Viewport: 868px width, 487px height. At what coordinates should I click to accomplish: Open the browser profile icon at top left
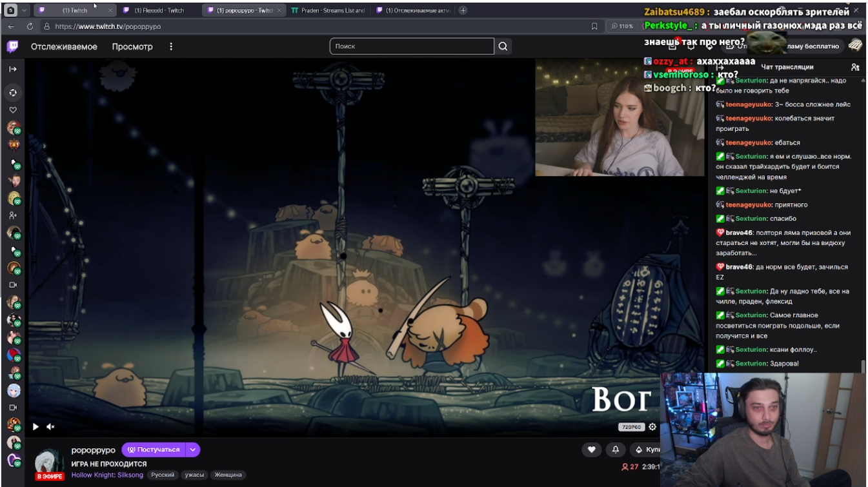pyautogui.click(x=11, y=10)
